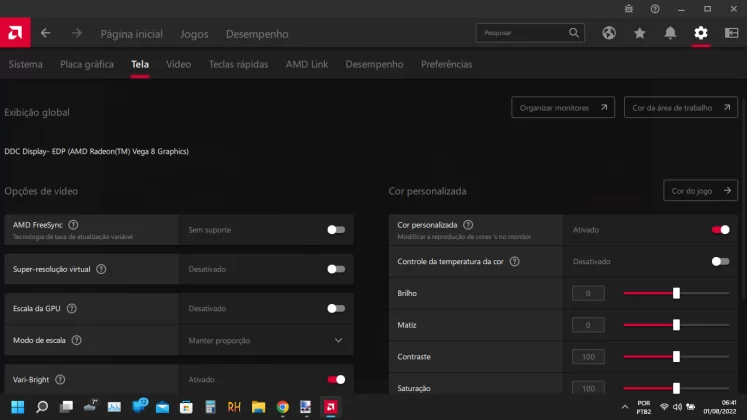
Task: Enable Escala da GPU switch
Action: (336, 309)
